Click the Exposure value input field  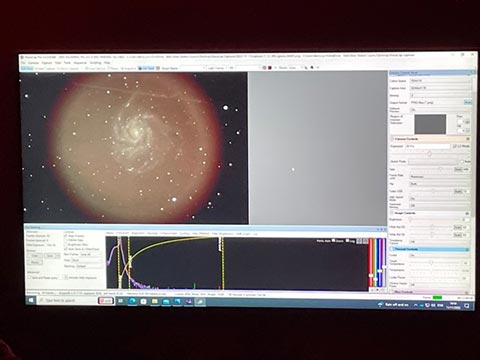428,146
